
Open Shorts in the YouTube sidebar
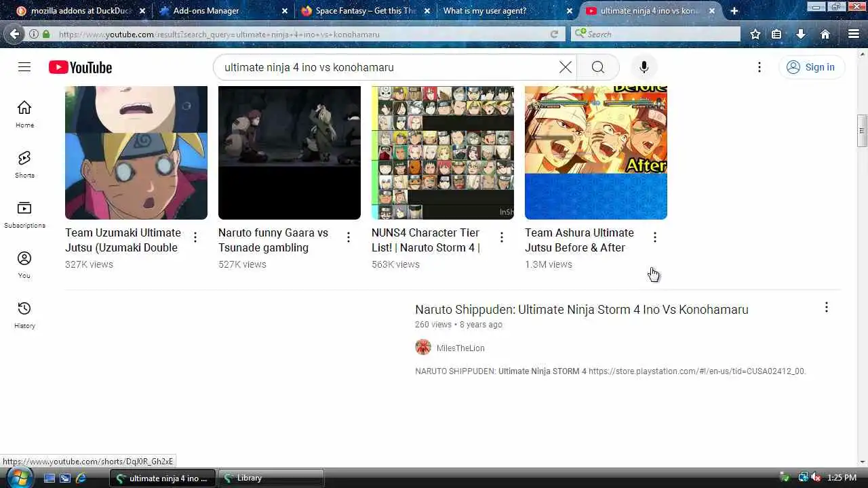point(24,164)
